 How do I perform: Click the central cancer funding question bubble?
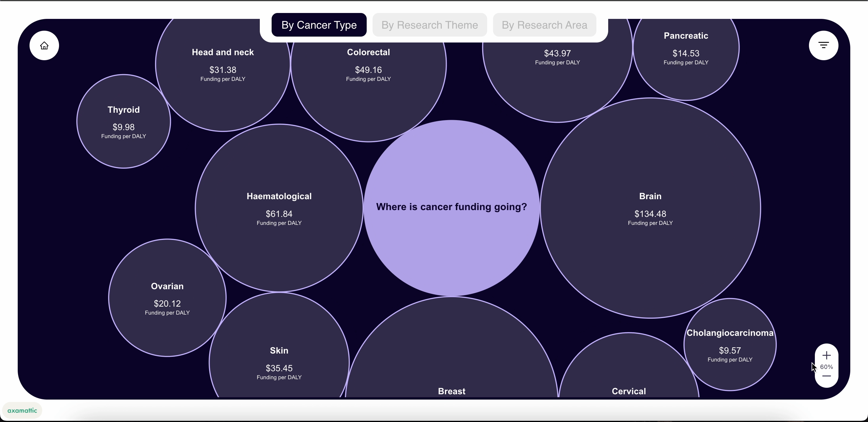451,208
